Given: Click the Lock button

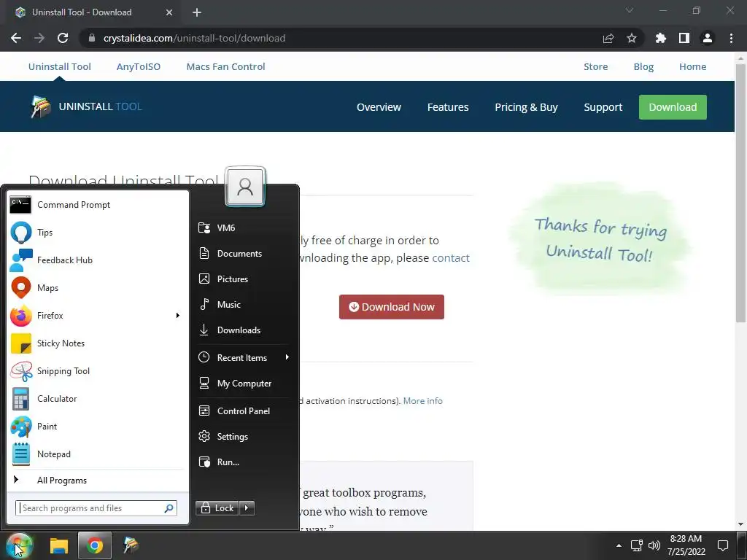Looking at the screenshot, I should 217,508.
